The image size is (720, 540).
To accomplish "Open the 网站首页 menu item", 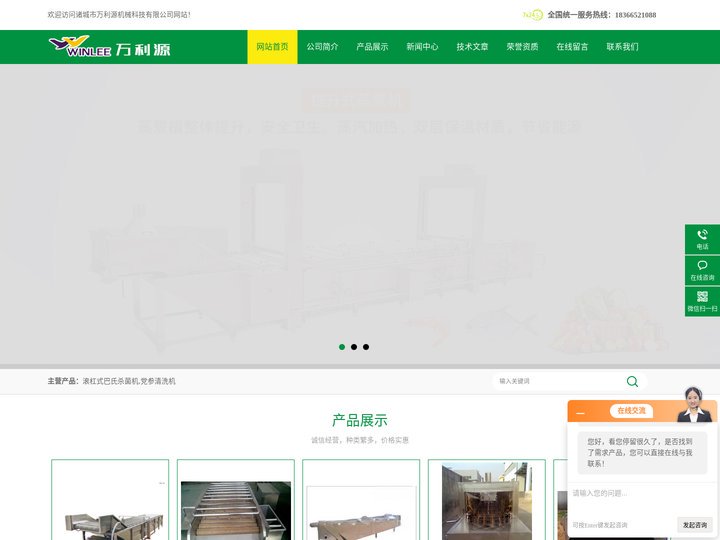I will coord(272,47).
